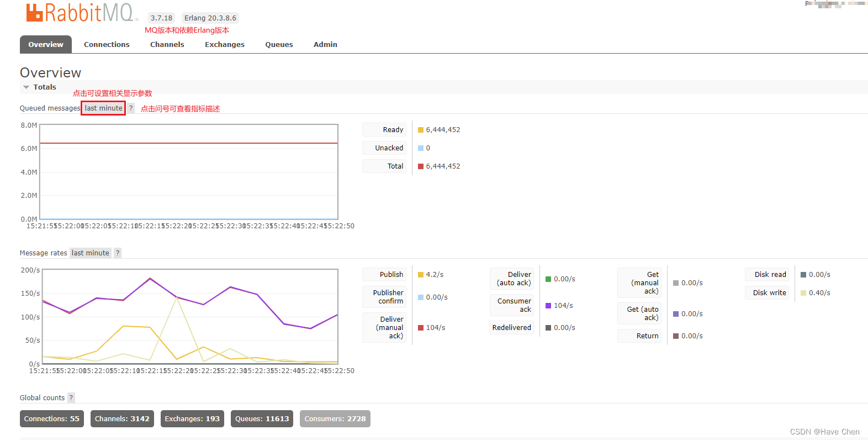Click Disk write 0.40/s value
The image size is (868, 440).
(x=819, y=293)
